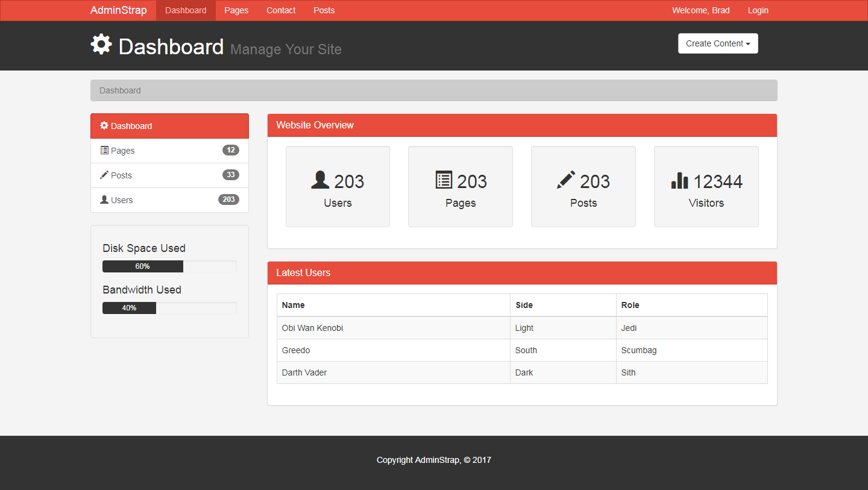Screen dimensions: 868x490
Task: Click the Users label in overview card
Action: pos(338,203)
